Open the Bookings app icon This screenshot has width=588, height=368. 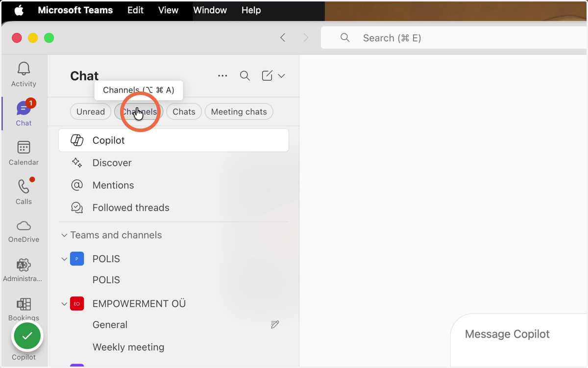[x=24, y=304]
